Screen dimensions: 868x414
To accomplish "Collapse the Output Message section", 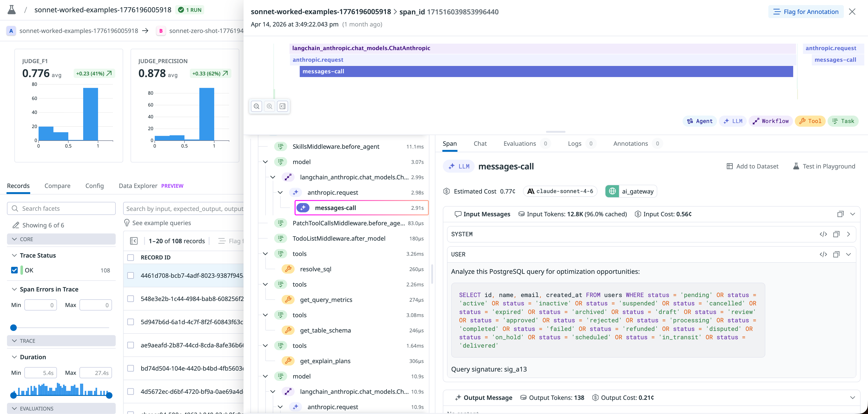I will coord(852,398).
